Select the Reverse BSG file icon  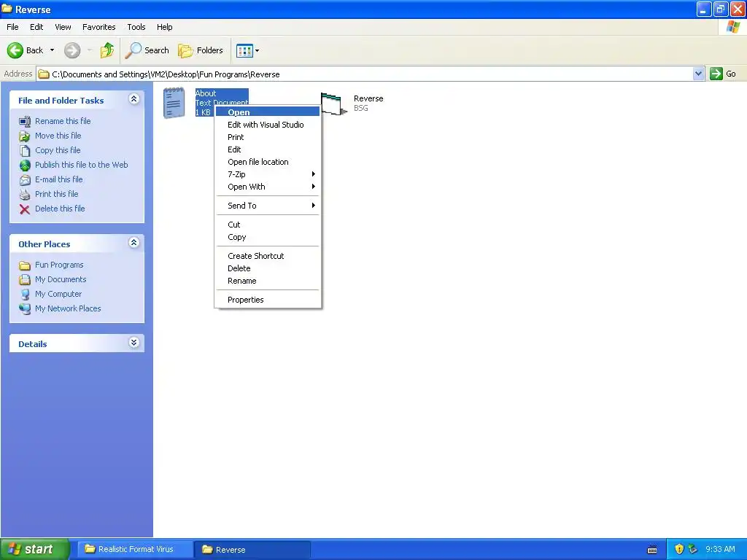[333, 104]
